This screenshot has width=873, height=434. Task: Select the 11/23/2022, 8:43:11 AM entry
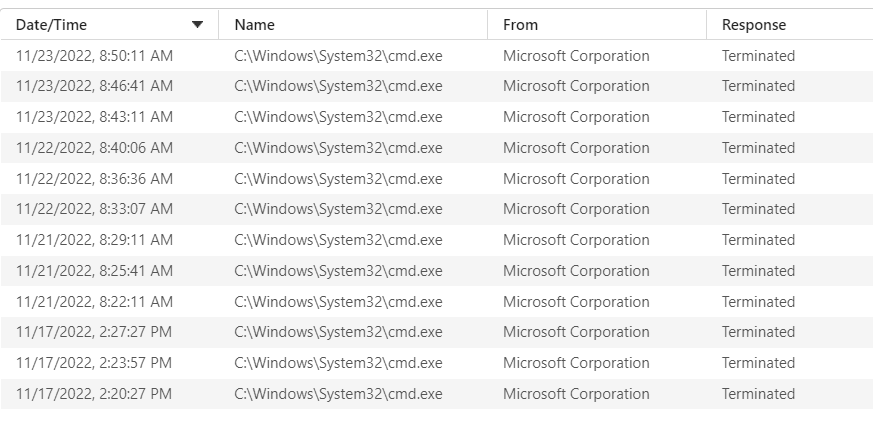click(x=436, y=117)
